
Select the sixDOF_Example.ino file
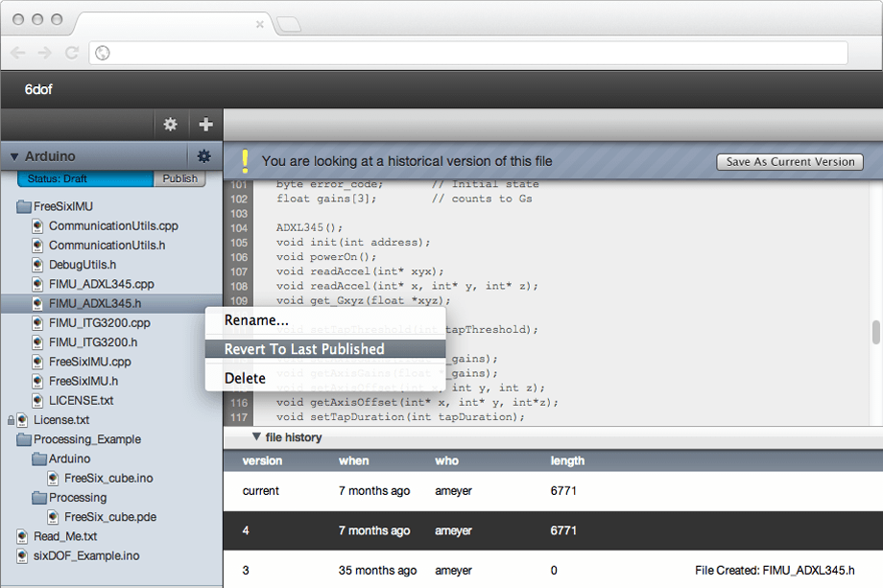86,556
